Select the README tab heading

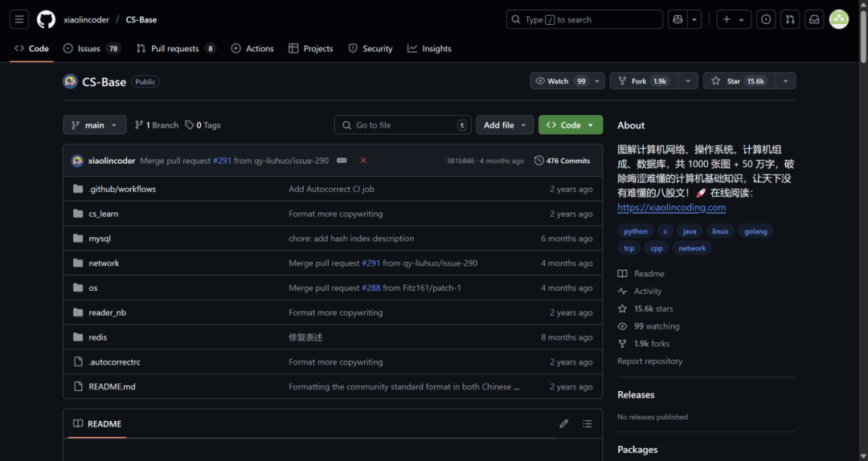click(x=97, y=424)
